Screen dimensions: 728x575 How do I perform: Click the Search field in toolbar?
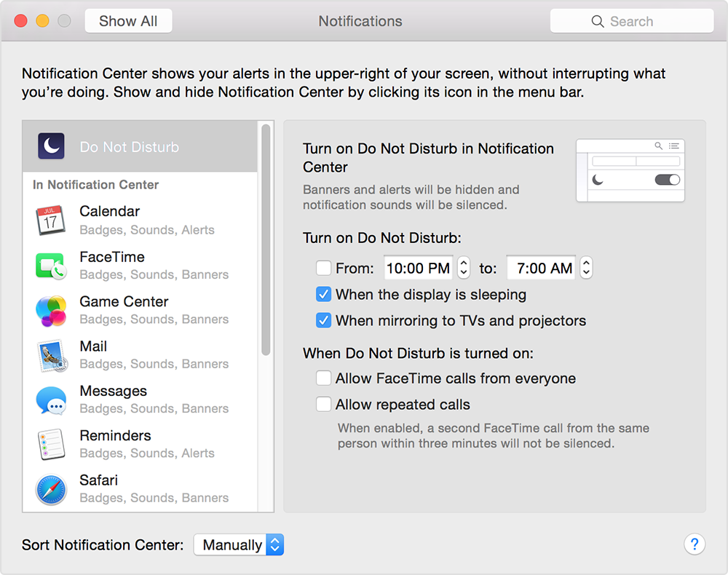click(631, 21)
